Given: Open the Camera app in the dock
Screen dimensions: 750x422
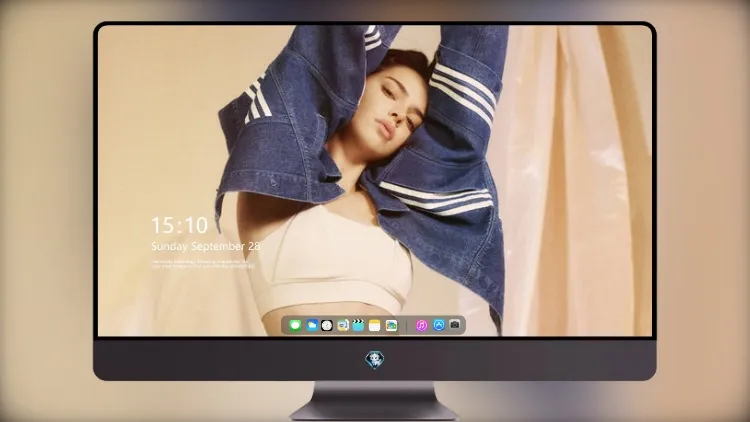Looking at the screenshot, I should point(455,325).
